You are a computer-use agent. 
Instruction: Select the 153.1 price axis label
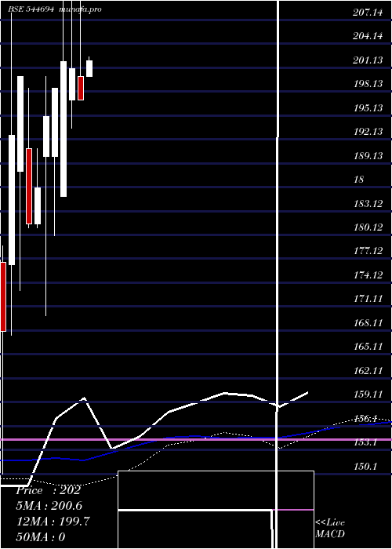[365, 442]
